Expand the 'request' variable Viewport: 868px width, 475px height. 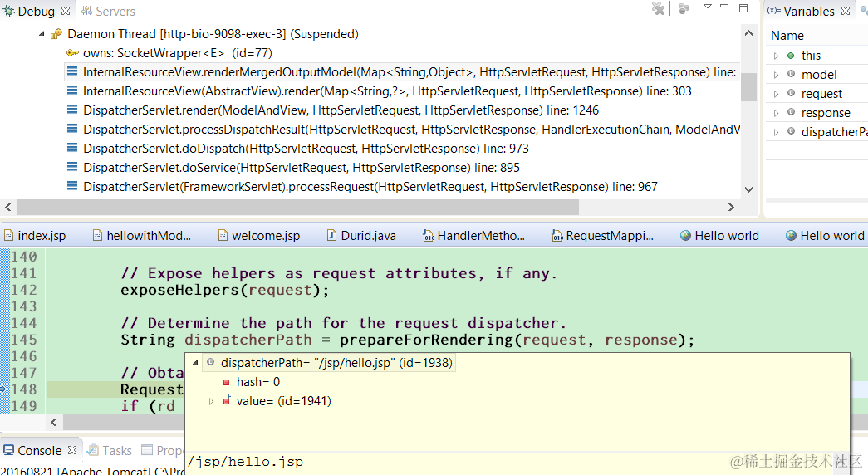[776, 94]
